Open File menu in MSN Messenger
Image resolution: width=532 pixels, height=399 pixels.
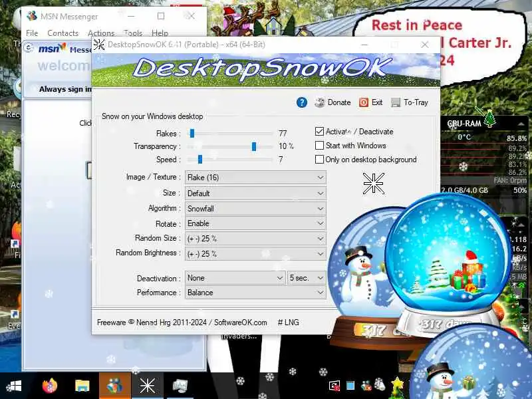tap(32, 33)
